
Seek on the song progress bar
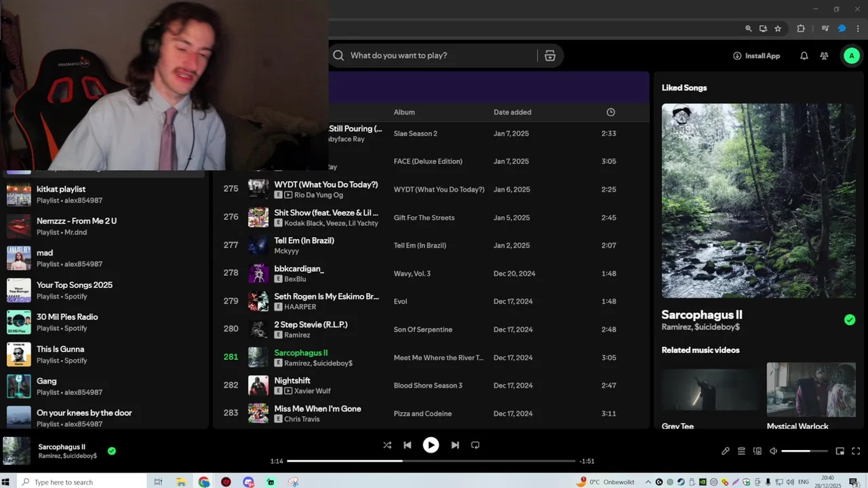pyautogui.click(x=431, y=461)
